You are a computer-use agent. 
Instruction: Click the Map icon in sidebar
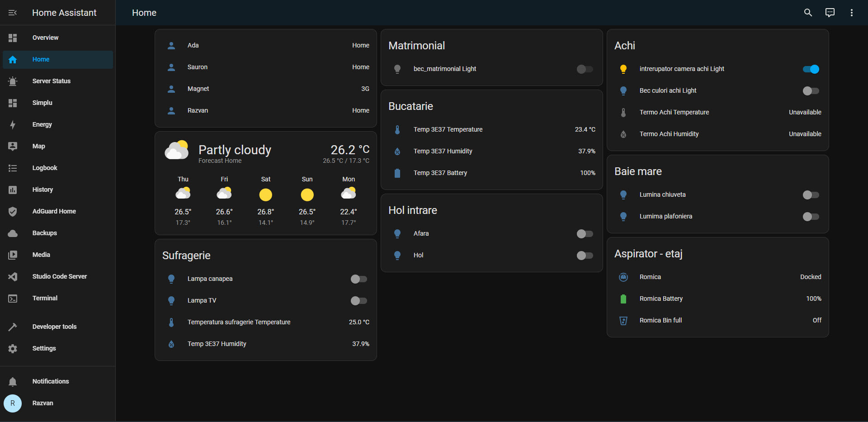pyautogui.click(x=13, y=147)
